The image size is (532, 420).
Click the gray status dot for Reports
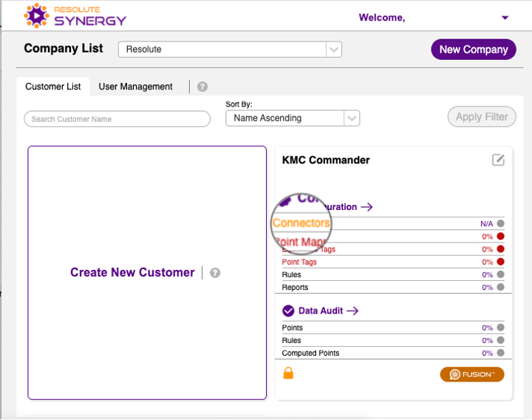tap(500, 287)
